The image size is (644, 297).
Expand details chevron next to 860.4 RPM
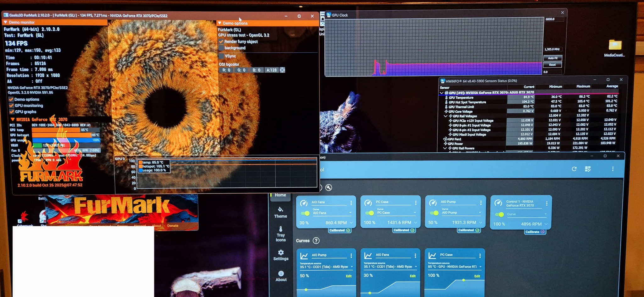(x=351, y=223)
